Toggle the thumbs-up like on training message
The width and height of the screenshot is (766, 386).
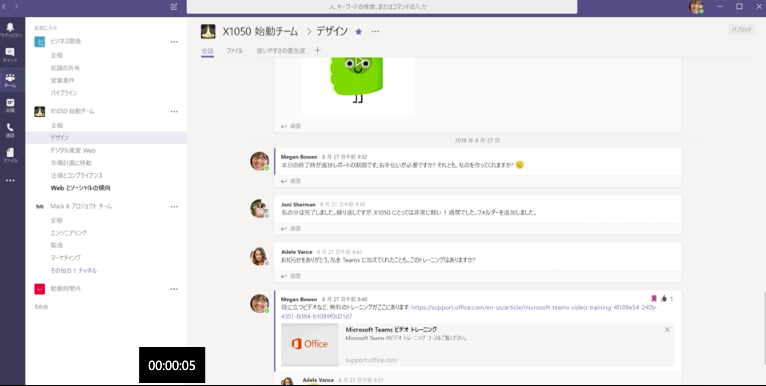tap(663, 299)
